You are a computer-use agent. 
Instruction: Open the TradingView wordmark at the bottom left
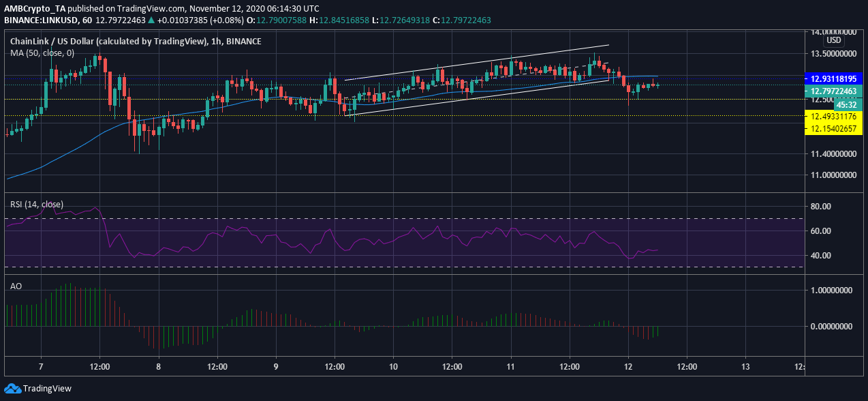(x=47, y=389)
